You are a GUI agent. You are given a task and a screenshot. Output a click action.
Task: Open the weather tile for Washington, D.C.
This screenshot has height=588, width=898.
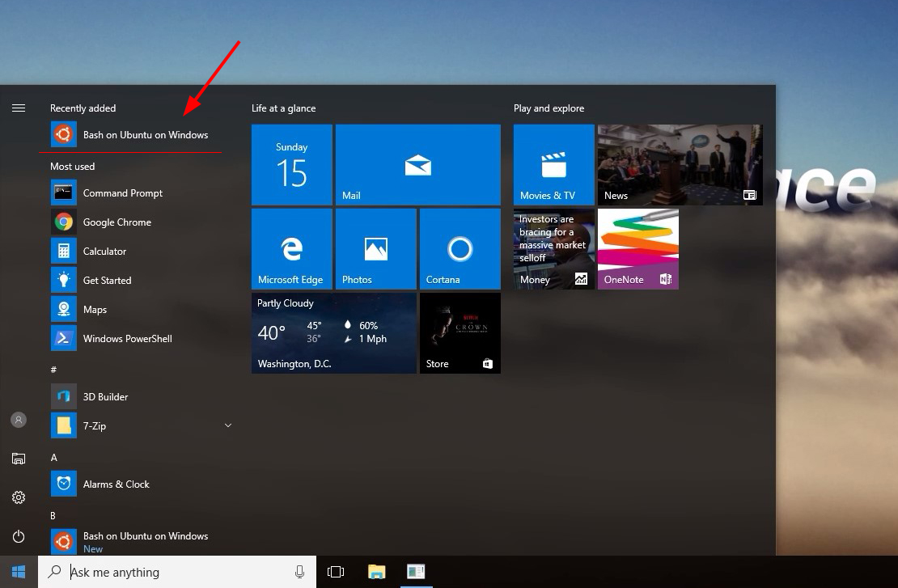[x=334, y=333]
